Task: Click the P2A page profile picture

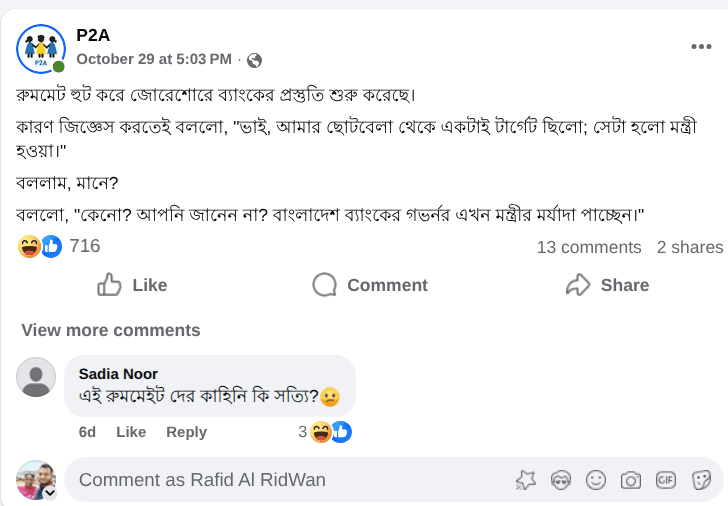Action: point(40,47)
